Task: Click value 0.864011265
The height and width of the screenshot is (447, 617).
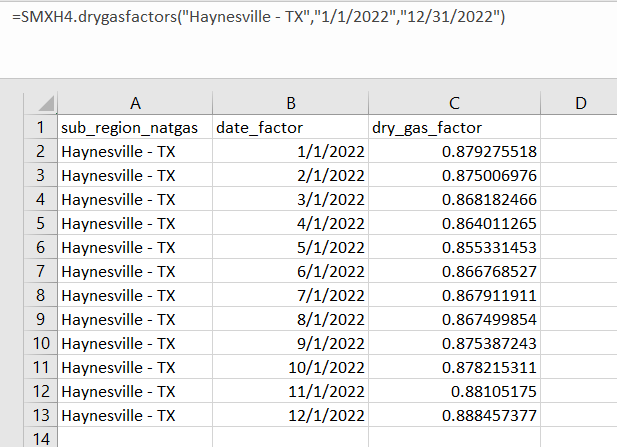Action: pos(454,223)
